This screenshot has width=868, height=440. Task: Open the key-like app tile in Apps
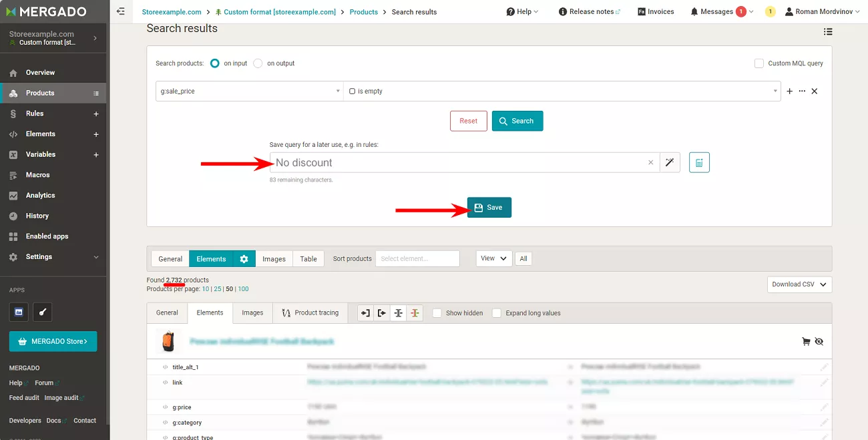[x=42, y=312]
